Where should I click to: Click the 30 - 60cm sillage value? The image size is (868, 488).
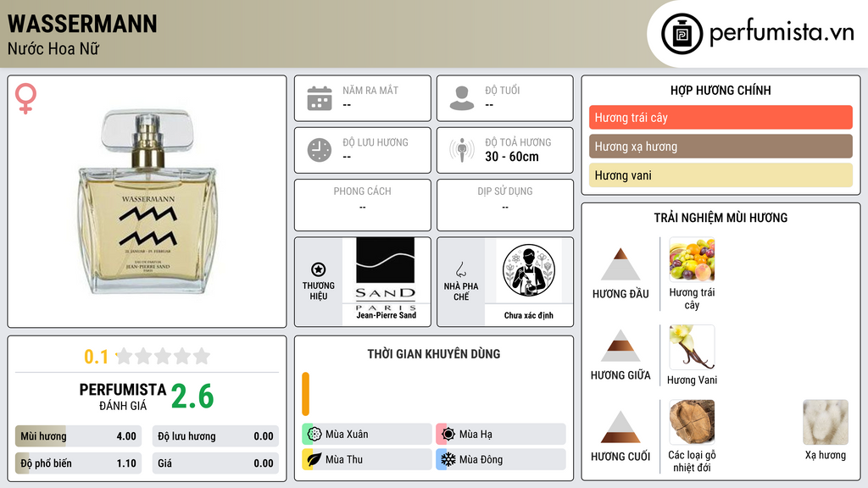point(511,157)
